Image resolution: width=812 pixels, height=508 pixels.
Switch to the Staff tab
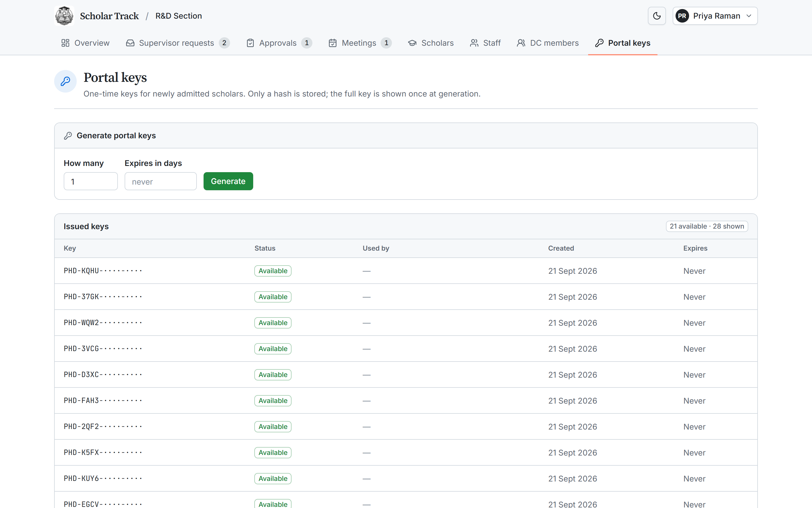click(485, 43)
